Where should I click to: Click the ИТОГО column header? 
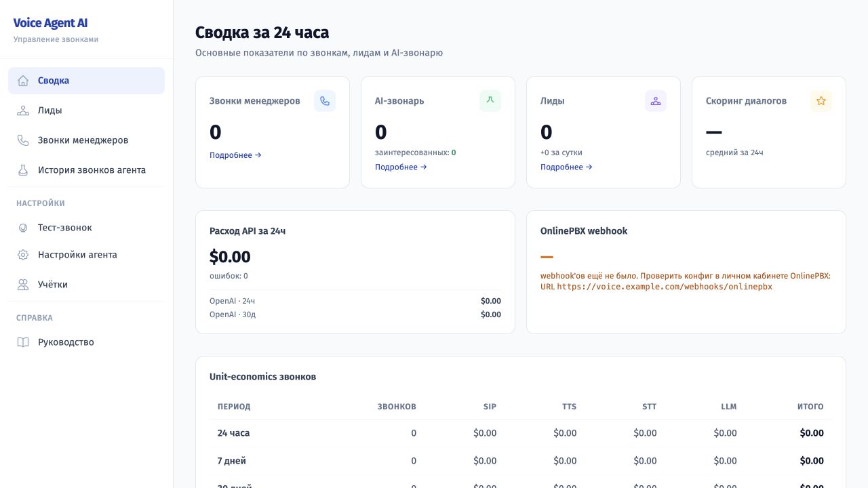click(x=810, y=407)
